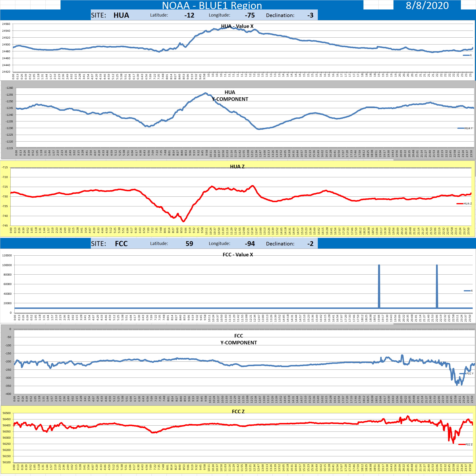This screenshot has width=476, height=476.
Task: Select the HUA Y-COMPONENT chart title
Action: pos(230,96)
